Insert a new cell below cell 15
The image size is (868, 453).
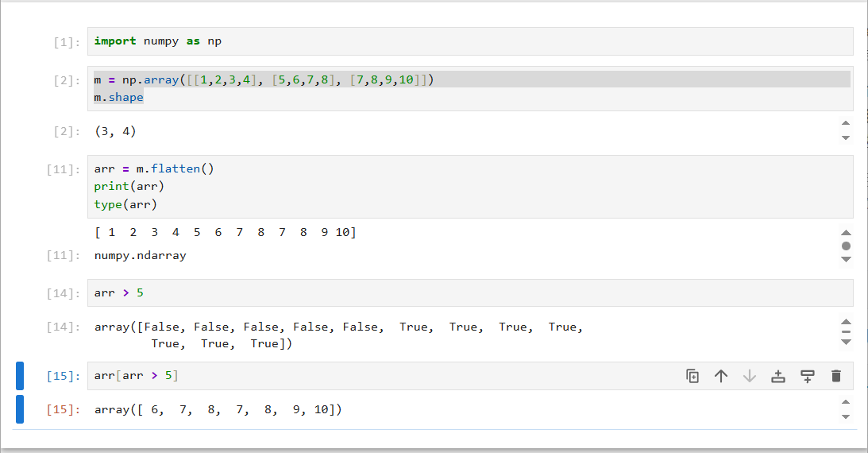pyautogui.click(x=808, y=376)
